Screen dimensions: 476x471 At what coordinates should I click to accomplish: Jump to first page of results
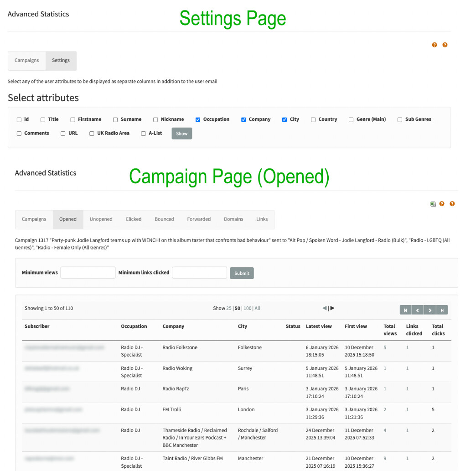(x=405, y=310)
